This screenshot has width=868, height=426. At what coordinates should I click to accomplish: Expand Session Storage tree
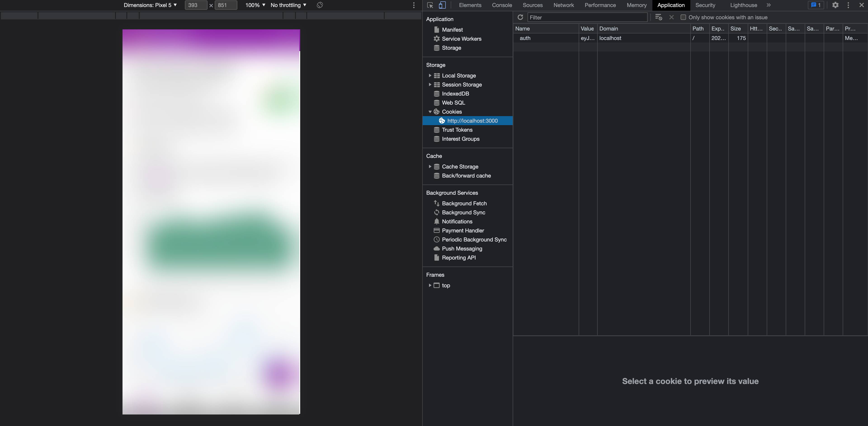coord(430,84)
